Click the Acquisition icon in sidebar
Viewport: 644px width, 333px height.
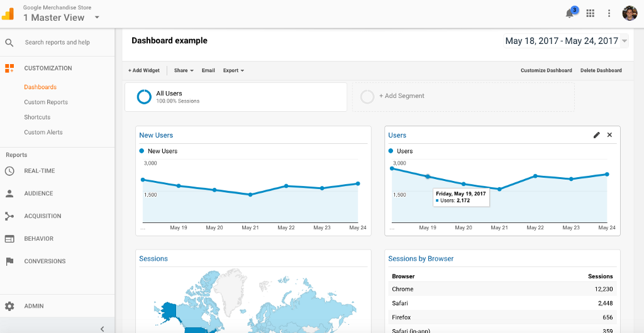[x=9, y=216]
